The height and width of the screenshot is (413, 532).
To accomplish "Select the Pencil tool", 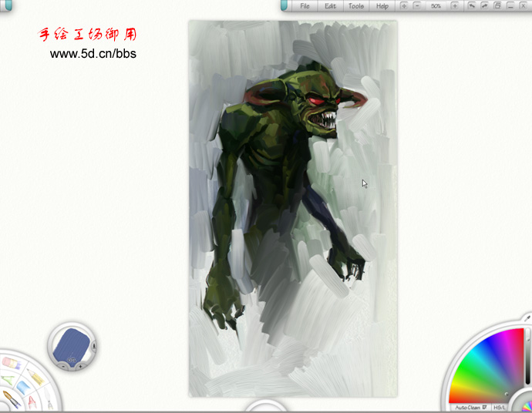I will [35, 377].
